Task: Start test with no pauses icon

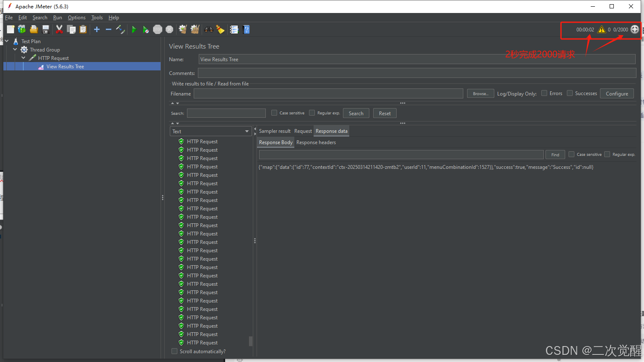Action: click(145, 29)
